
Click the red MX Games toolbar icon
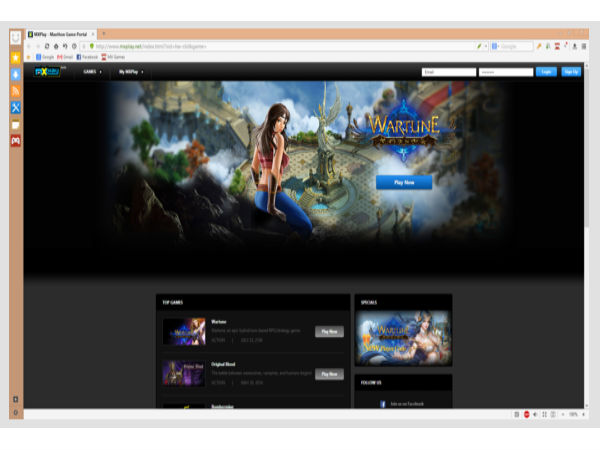pos(557,46)
